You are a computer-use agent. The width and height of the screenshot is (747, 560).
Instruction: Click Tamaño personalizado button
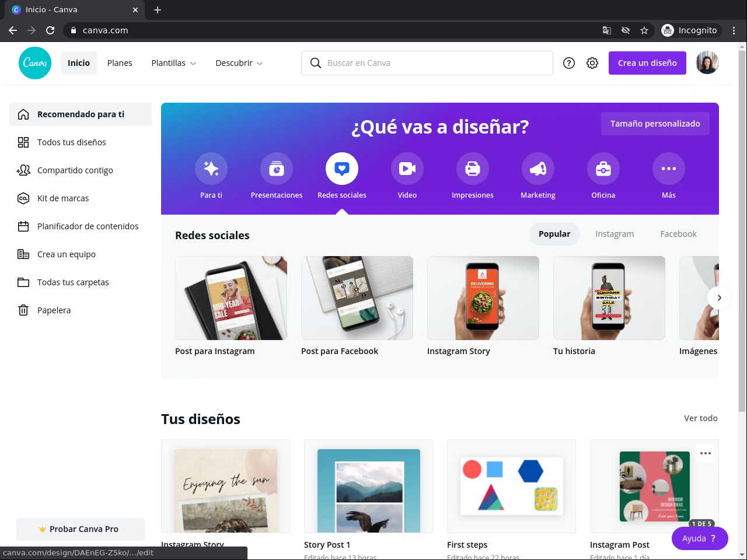click(x=655, y=124)
